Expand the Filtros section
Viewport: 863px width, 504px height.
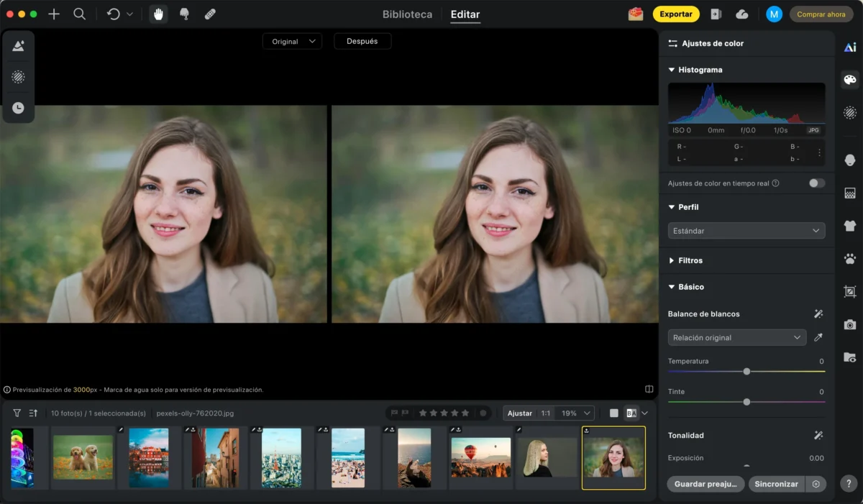click(x=690, y=260)
